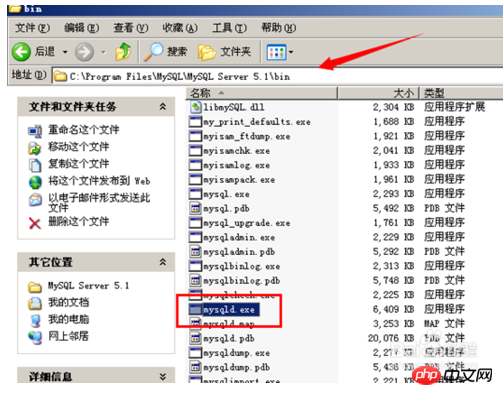Click the 我的电脑 computer icon
The width and height of the screenshot is (503, 395).
(35, 321)
